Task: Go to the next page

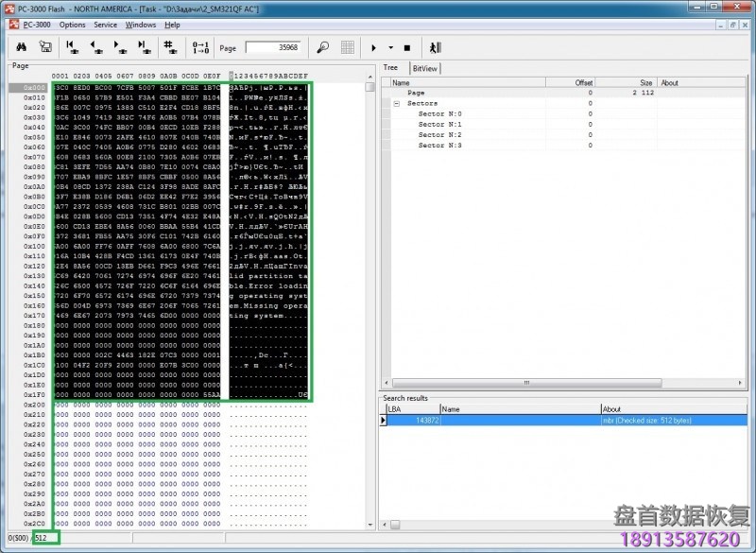Action: (x=120, y=47)
